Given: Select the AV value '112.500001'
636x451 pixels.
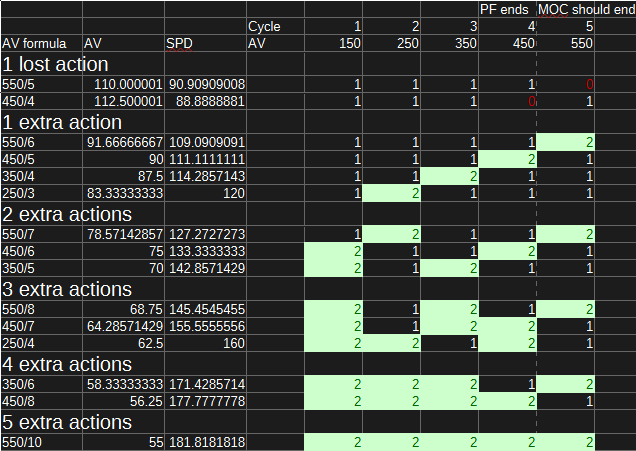Looking at the screenshot, I should 123,101.
